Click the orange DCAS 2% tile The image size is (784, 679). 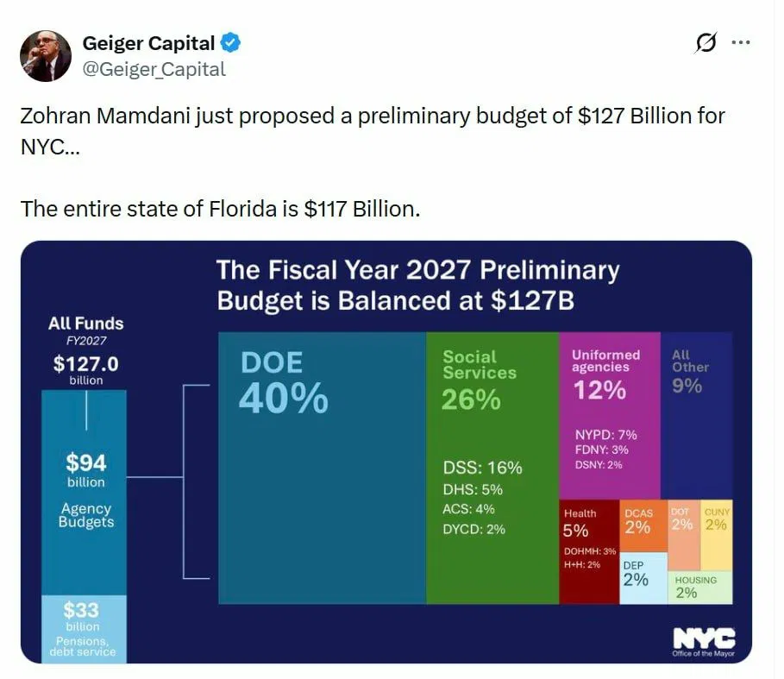[643, 525]
